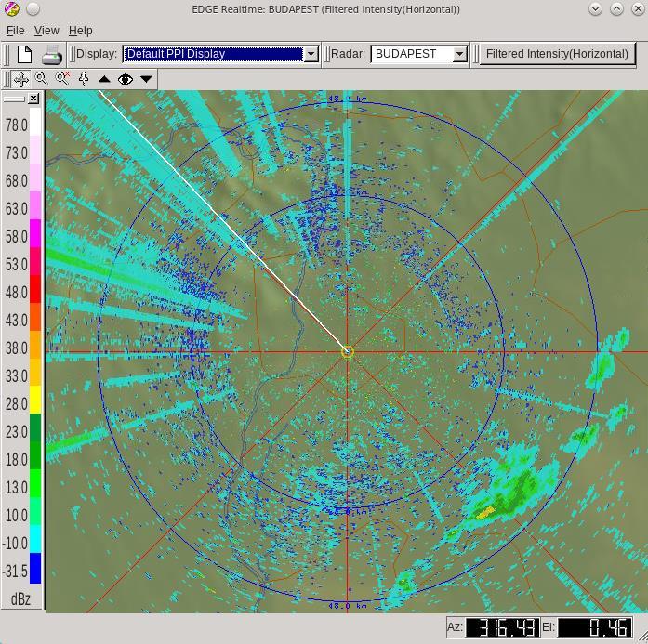Click the legend panel drag handle
Image resolution: width=648 pixels, height=644 pixels.
click(x=15, y=99)
